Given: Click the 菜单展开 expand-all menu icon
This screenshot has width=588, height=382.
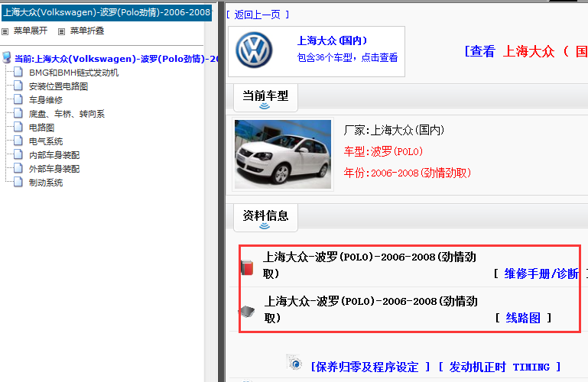Looking at the screenshot, I should [x=5, y=31].
